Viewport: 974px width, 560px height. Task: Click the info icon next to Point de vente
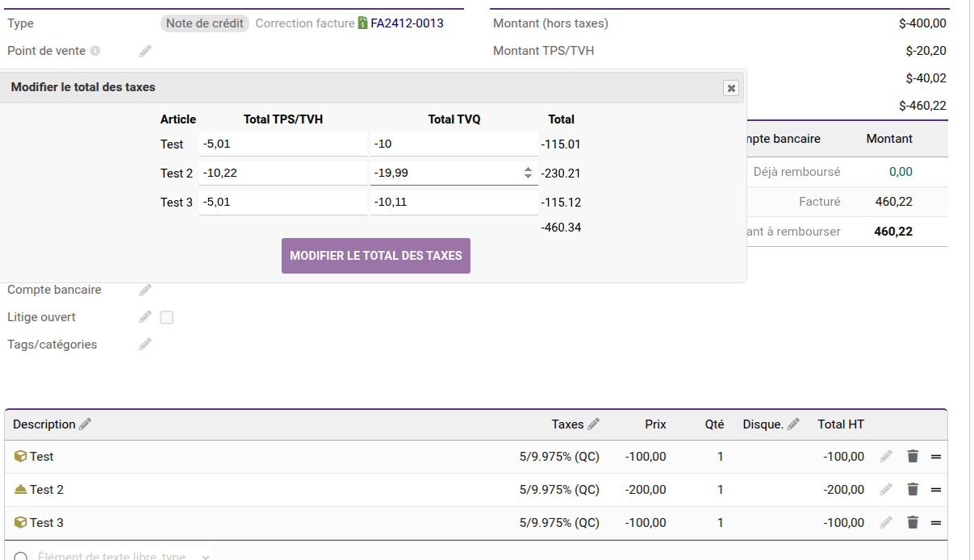click(x=95, y=51)
